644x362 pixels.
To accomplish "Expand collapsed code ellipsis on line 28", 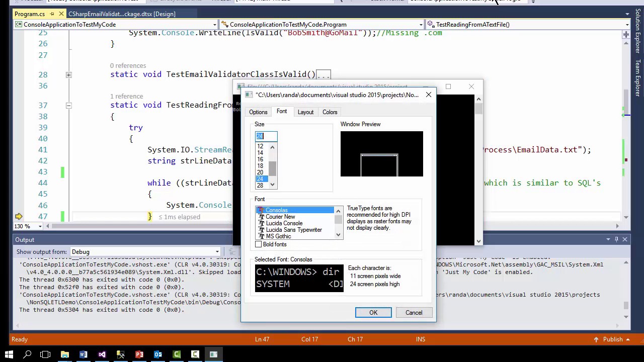I will 323,75.
